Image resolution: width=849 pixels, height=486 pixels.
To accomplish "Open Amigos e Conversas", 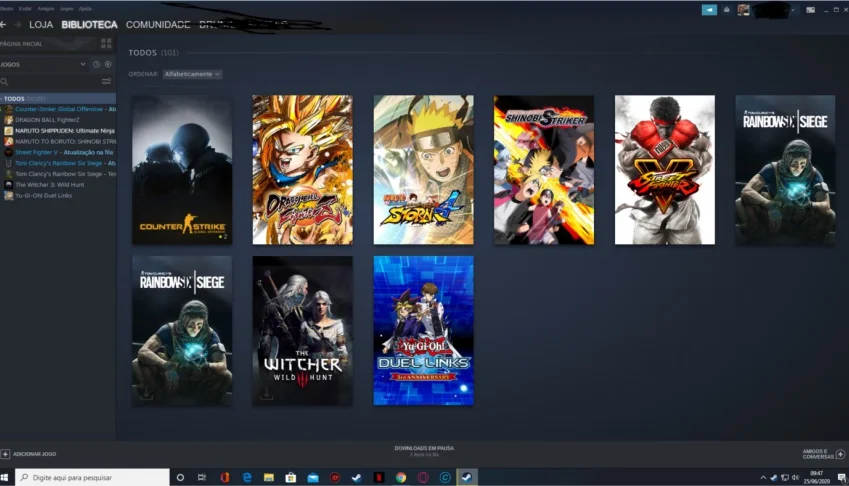I will pos(824,454).
